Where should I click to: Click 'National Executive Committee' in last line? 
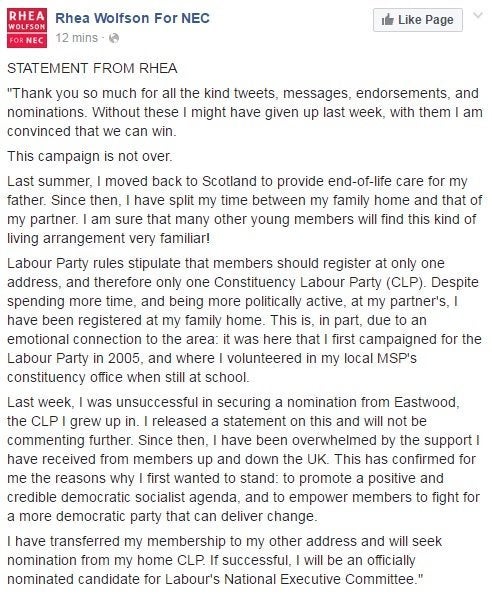point(318,579)
